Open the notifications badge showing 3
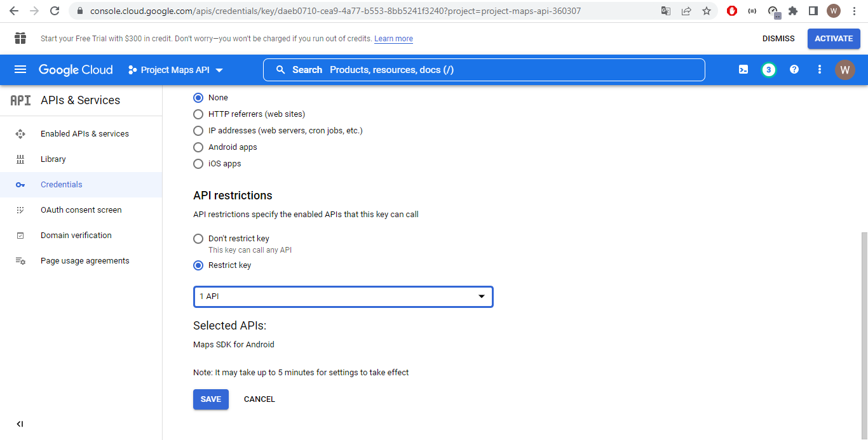Image resolution: width=868 pixels, height=440 pixels. pos(769,70)
